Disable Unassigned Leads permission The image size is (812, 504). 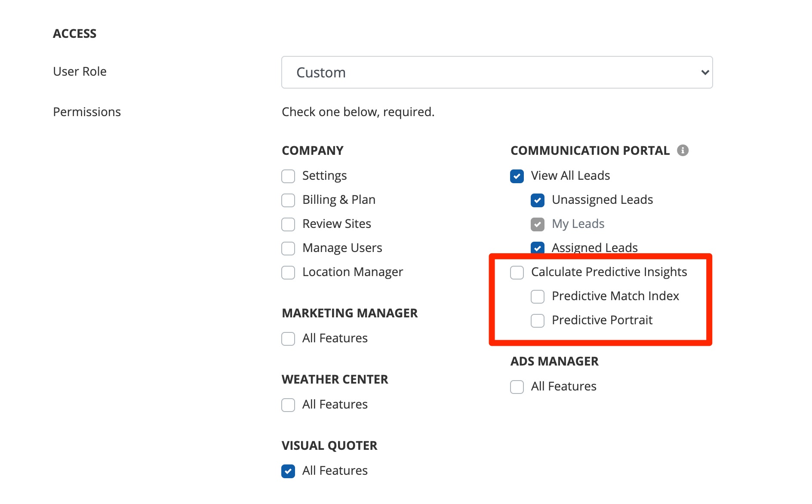(x=538, y=200)
